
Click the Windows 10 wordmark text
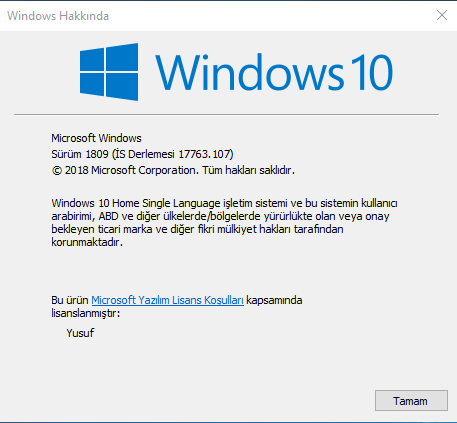[x=274, y=72]
